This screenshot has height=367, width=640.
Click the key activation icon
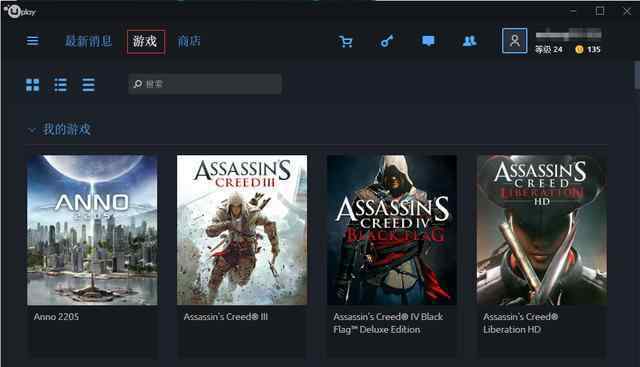(x=387, y=41)
